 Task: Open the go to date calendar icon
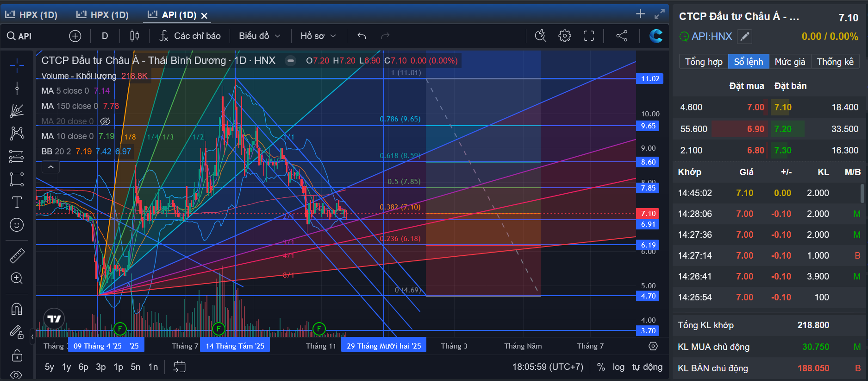coord(179,367)
